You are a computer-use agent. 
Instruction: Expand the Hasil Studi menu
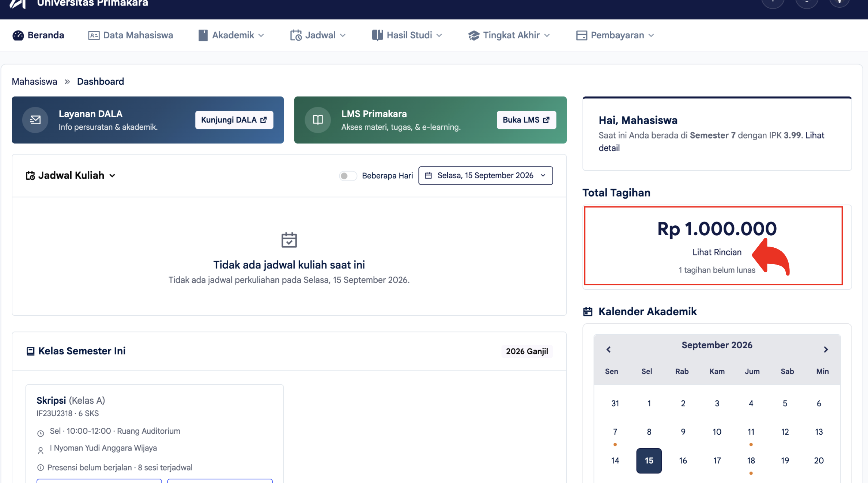pyautogui.click(x=407, y=35)
